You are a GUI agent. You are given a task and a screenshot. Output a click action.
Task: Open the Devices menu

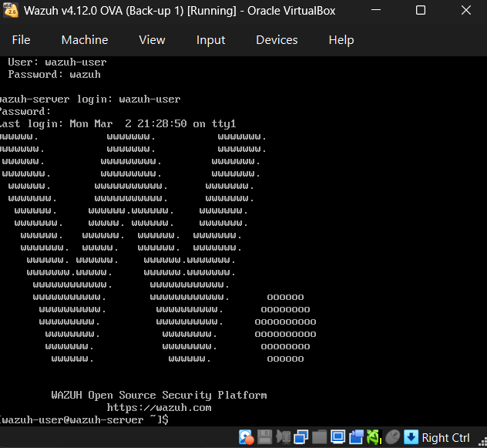(x=277, y=40)
